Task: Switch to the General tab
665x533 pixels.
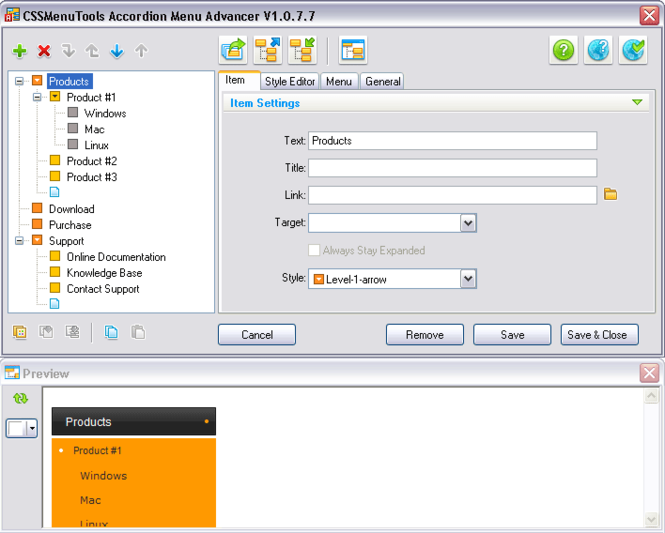Action: [x=383, y=81]
